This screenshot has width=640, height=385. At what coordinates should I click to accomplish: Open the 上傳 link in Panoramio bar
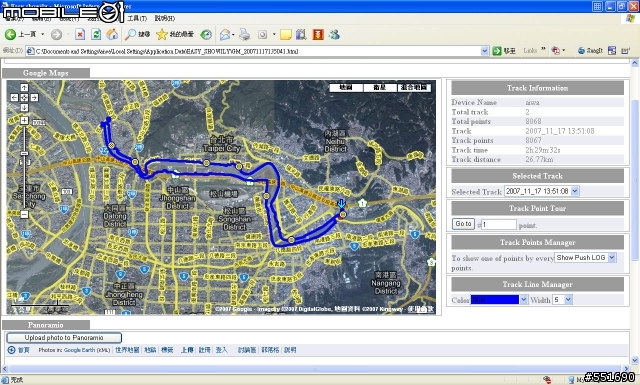tap(187, 350)
